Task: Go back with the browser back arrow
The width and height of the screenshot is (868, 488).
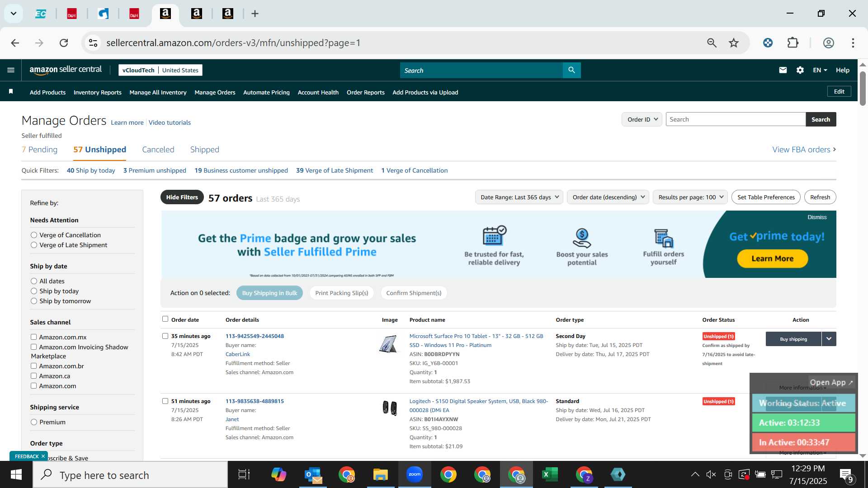Action: point(15,43)
